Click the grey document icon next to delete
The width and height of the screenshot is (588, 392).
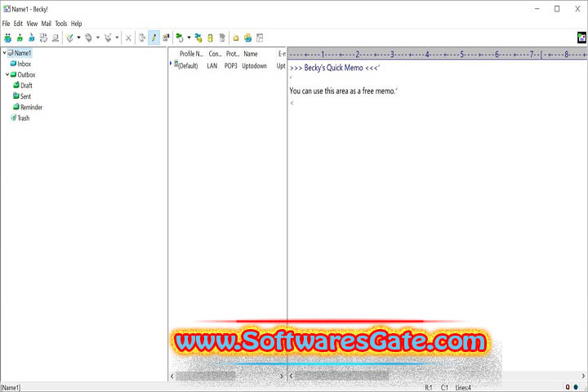point(142,38)
